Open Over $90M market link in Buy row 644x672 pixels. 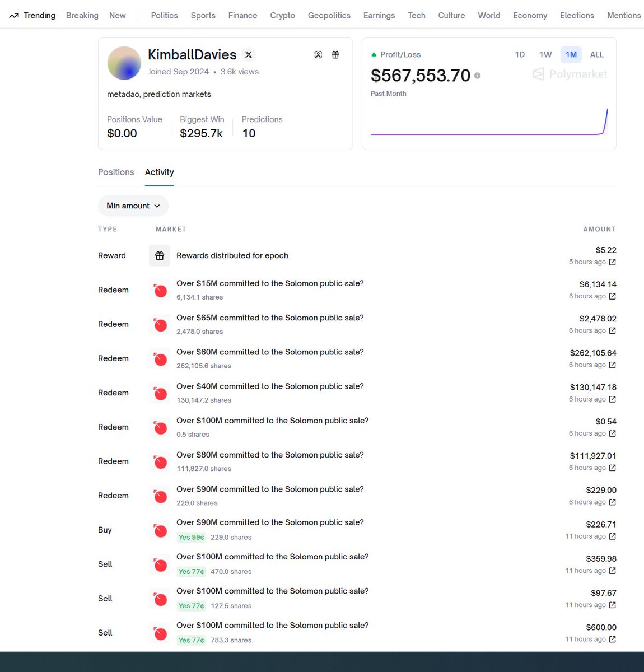point(270,522)
